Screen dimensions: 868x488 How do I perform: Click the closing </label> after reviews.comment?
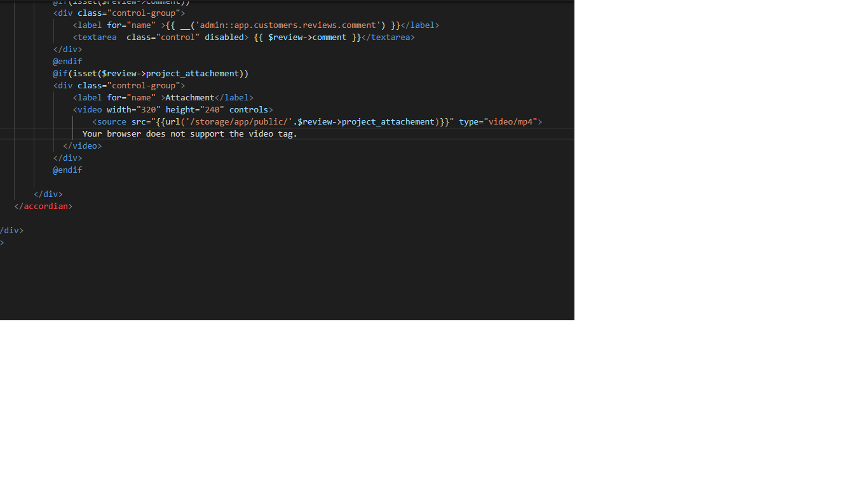coord(420,25)
